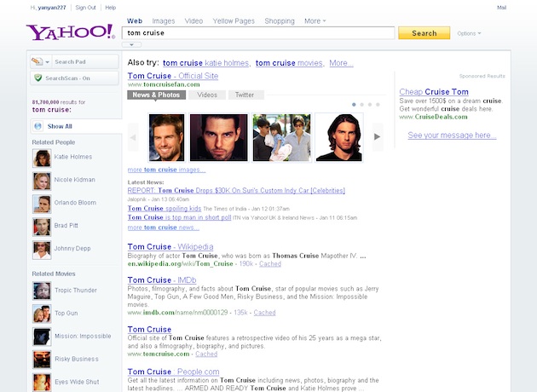The width and height of the screenshot is (537, 392).
Task: Open family photo with child thumbnail
Action: pyautogui.click(x=281, y=138)
